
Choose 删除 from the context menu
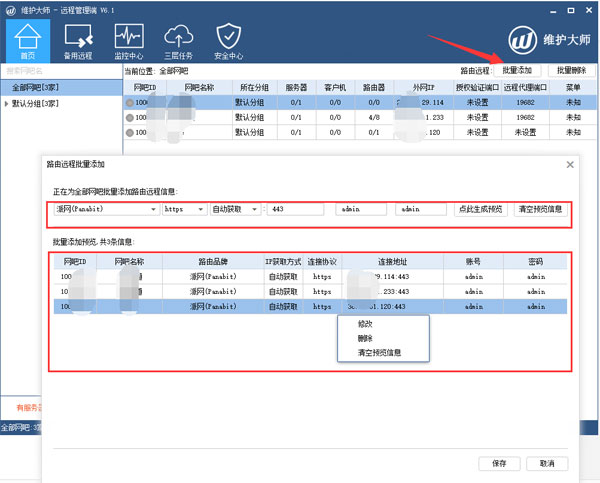coord(365,338)
